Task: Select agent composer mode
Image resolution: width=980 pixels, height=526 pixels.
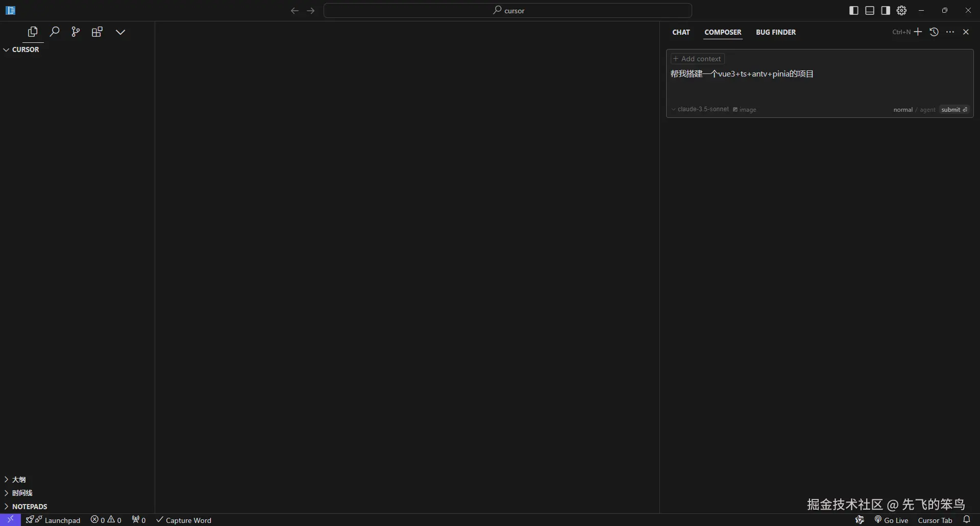Action: coord(927,110)
